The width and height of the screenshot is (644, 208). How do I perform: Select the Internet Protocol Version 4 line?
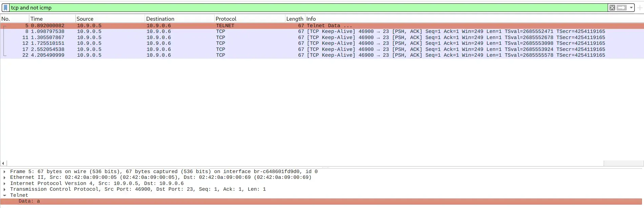97,184
